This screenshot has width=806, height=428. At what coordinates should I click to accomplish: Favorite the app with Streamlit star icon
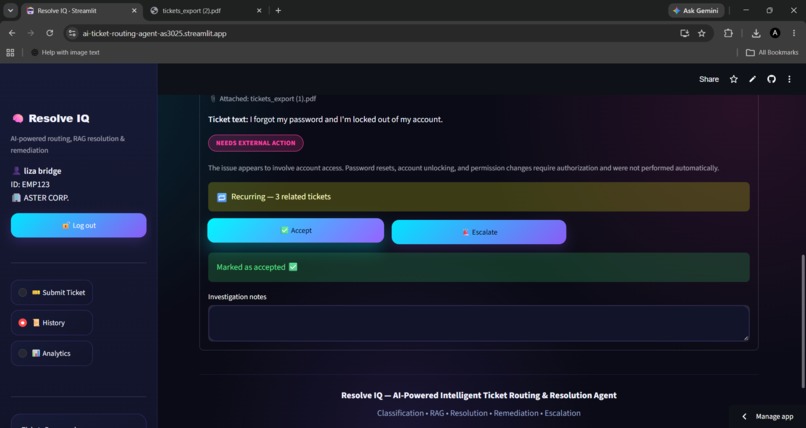click(x=734, y=79)
